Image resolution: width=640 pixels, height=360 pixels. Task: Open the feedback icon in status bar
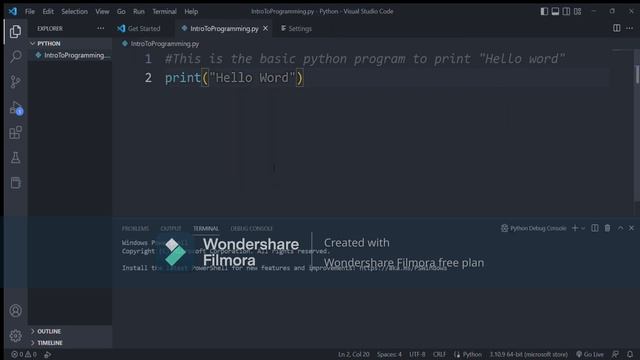(x=615, y=354)
